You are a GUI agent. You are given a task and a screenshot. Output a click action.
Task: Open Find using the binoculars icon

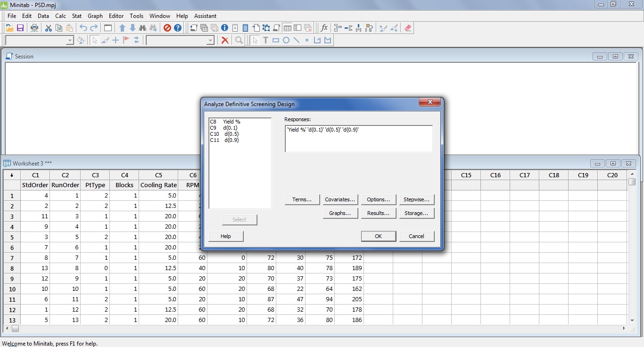pos(143,28)
